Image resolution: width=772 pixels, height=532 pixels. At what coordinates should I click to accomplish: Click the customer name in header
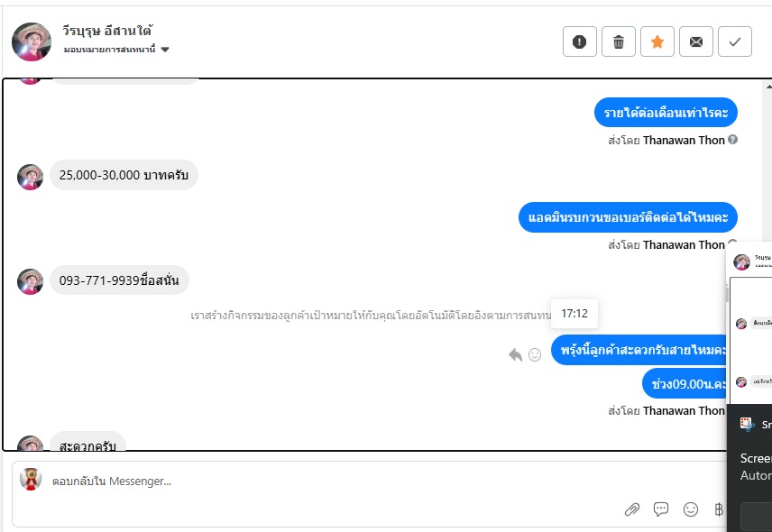[x=107, y=31]
